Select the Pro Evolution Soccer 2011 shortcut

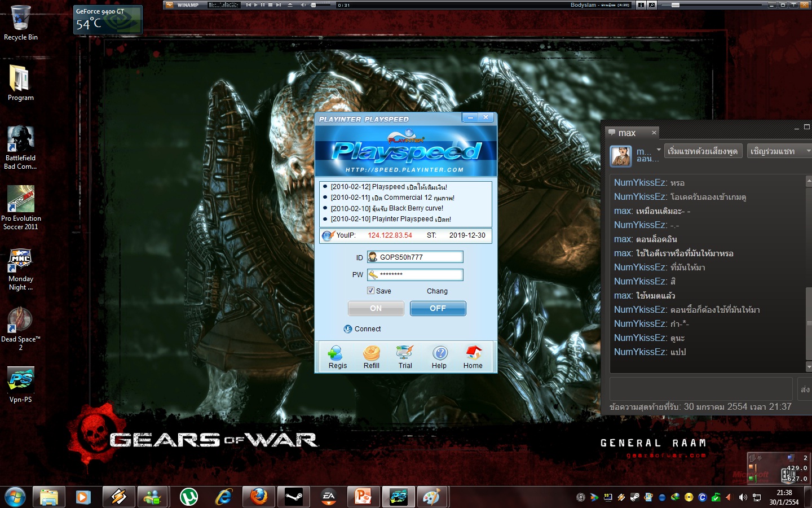point(21,208)
